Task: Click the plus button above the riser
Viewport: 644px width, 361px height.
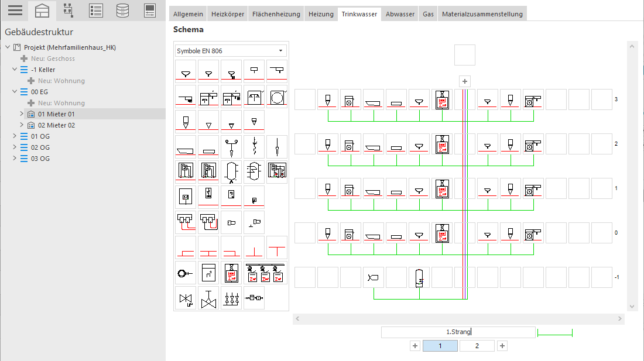Action: click(x=464, y=81)
